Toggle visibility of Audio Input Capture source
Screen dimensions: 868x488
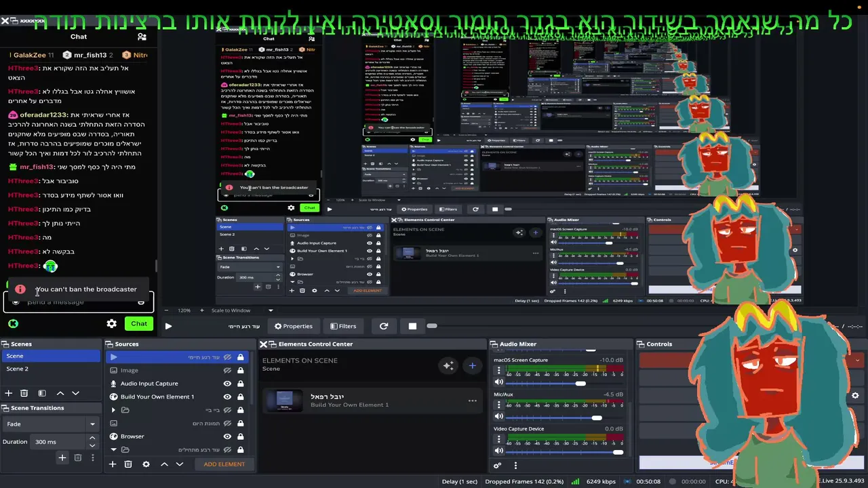click(x=227, y=384)
